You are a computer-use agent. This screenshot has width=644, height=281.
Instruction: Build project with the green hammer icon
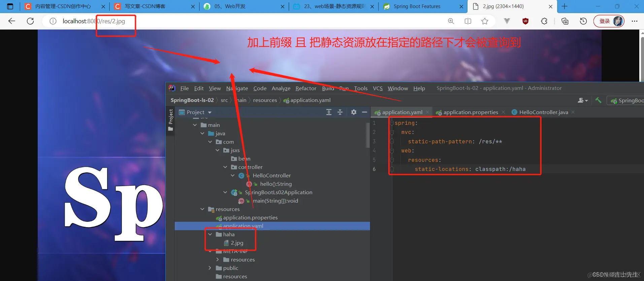598,100
